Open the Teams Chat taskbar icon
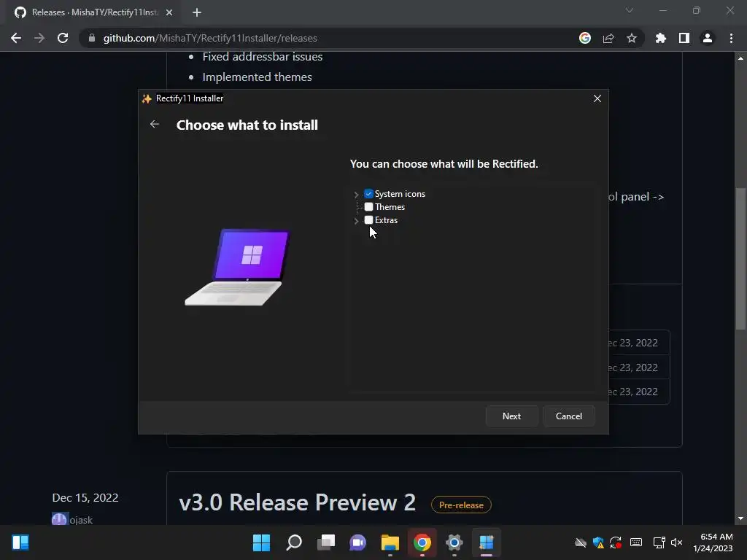Image resolution: width=747 pixels, height=560 pixels. (x=357, y=542)
